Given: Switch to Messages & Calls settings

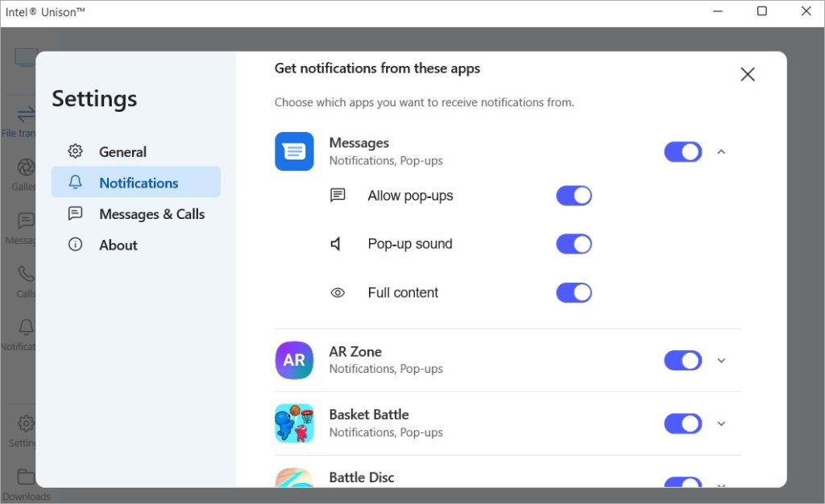Looking at the screenshot, I should click(x=151, y=213).
